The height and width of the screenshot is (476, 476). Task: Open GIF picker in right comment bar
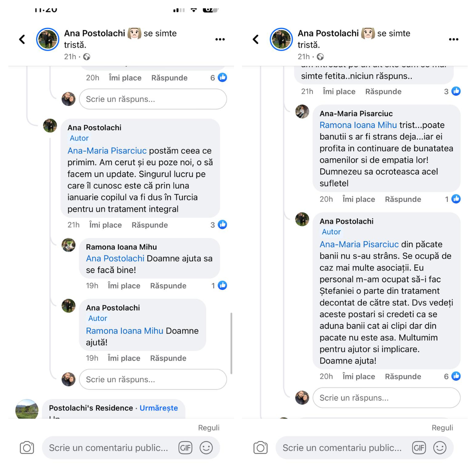419,448
